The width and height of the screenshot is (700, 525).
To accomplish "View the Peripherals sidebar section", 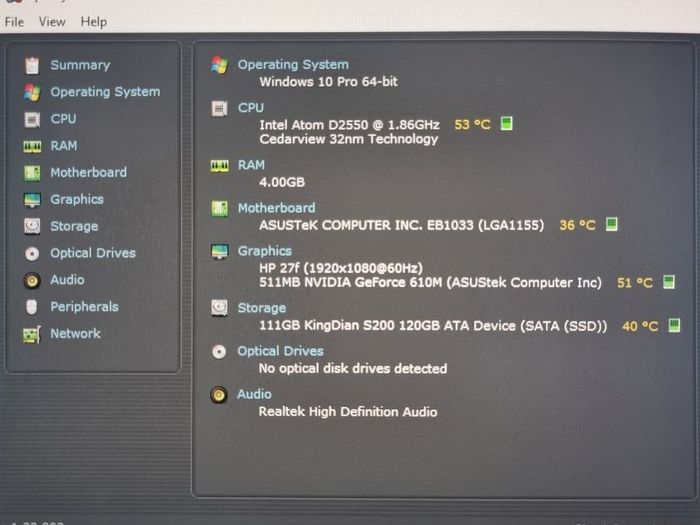I will 84,307.
